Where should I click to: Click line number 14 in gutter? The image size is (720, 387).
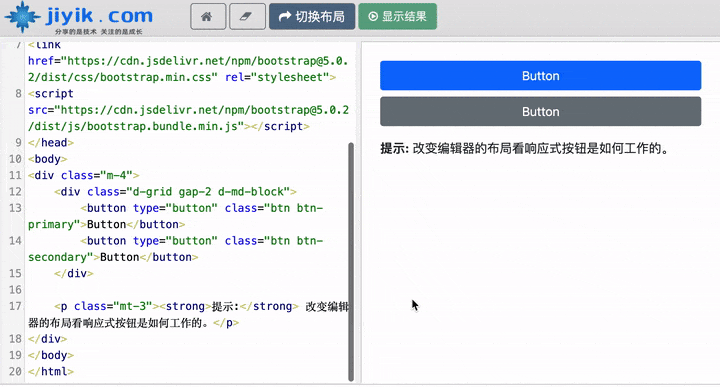pos(15,241)
